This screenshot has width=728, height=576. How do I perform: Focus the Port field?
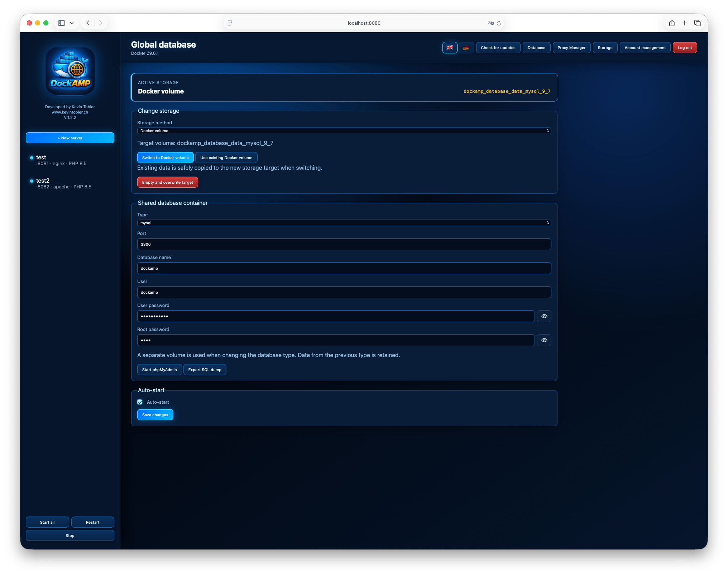[x=344, y=244]
